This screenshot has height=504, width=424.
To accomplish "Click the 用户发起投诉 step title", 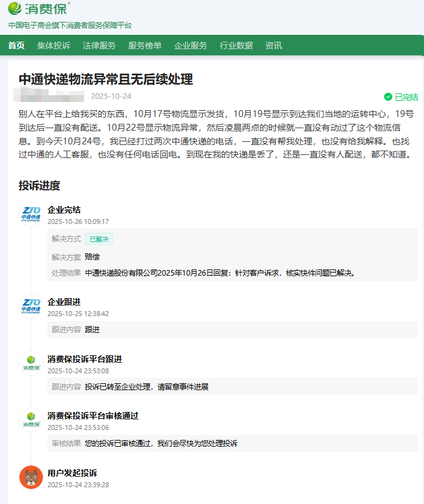I will tap(72, 473).
